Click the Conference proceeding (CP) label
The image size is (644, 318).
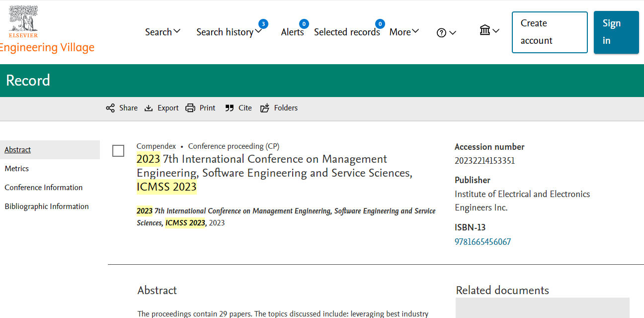tap(234, 146)
